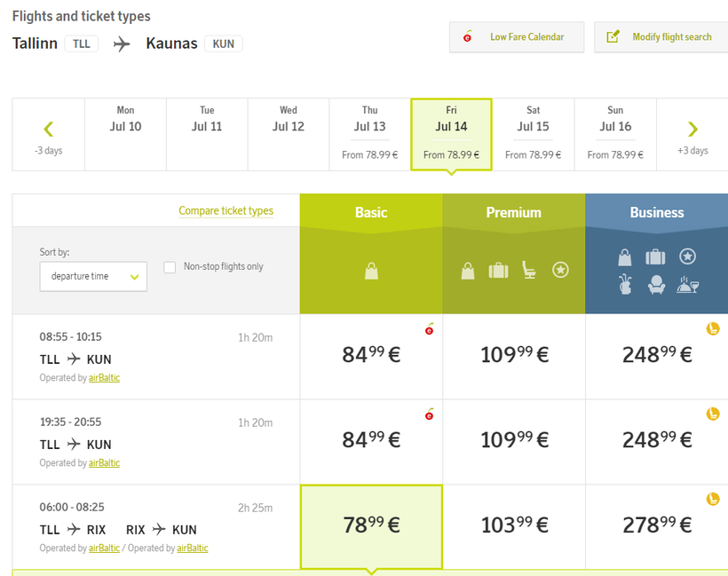This screenshot has width=728, height=576.
Task: Select the 109.99 € Premium fare for 19:35 flight
Action: (514, 440)
